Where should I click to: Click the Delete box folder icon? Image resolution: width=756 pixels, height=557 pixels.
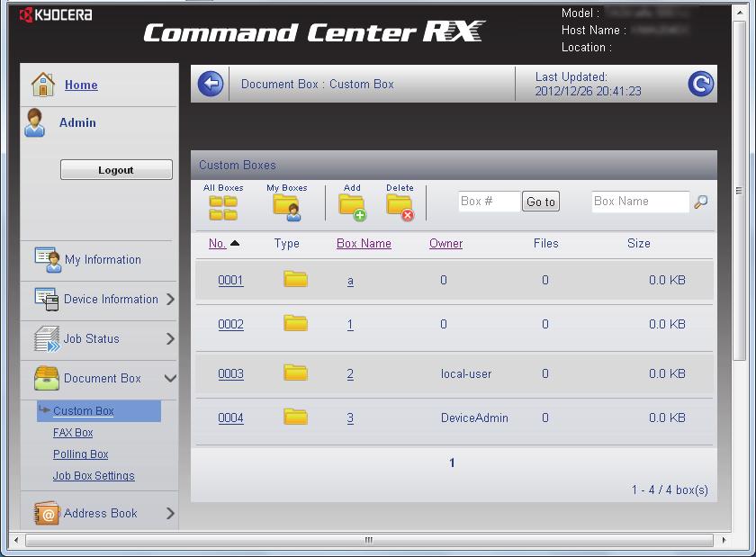[x=400, y=208]
